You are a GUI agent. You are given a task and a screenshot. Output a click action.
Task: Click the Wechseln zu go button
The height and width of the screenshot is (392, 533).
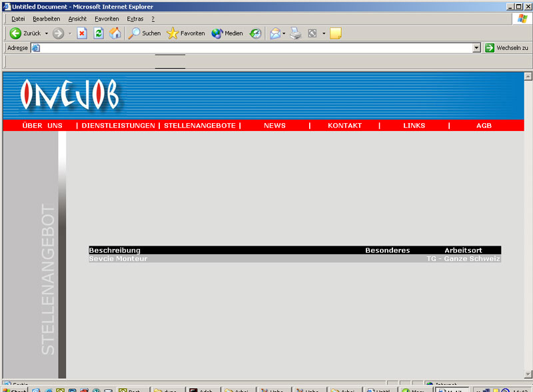coord(507,48)
